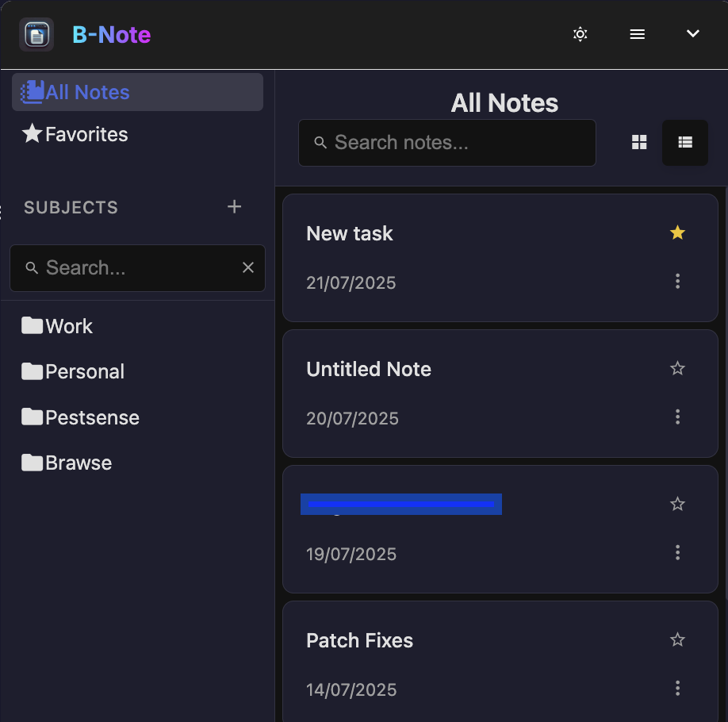Favorite the Patch Fixes note
728x722 pixels.
(677, 639)
